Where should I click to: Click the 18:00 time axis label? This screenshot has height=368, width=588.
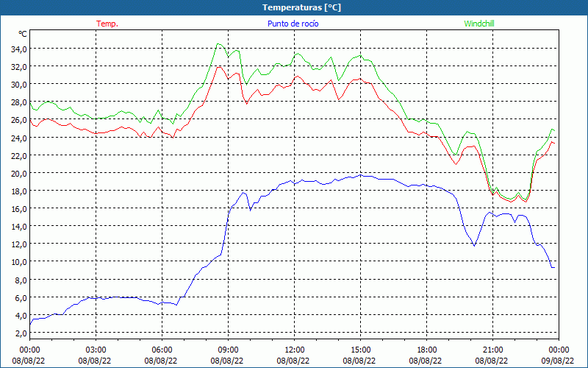[427, 350]
